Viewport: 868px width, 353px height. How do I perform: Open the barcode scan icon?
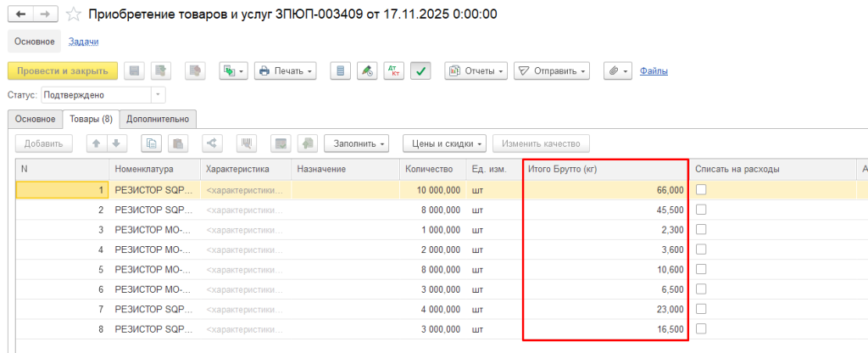[x=248, y=143]
